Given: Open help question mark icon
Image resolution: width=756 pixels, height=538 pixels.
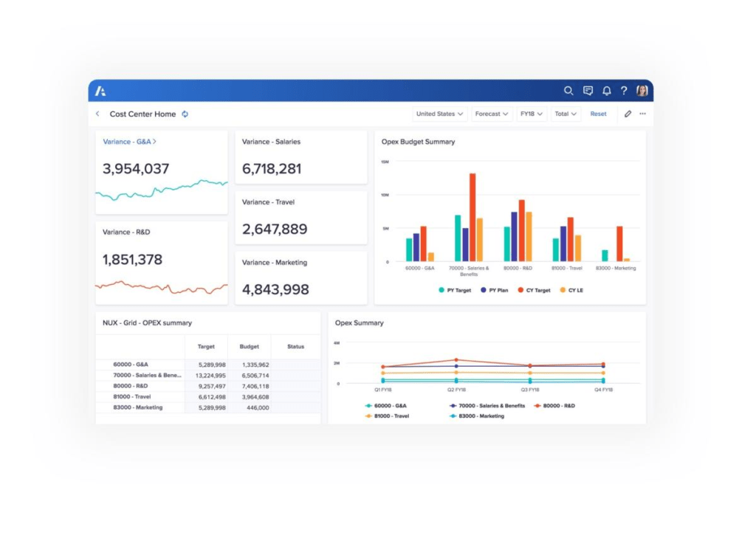Looking at the screenshot, I should coord(624,91).
